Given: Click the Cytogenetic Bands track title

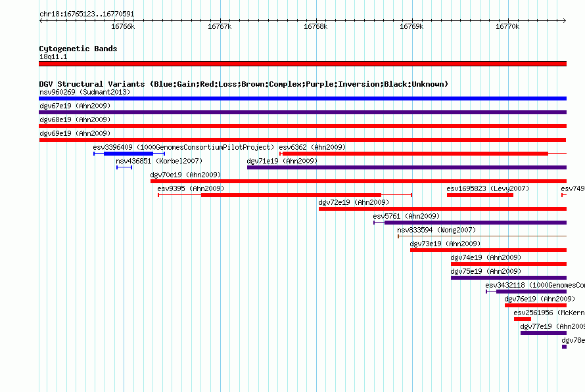Looking at the screenshot, I should tap(78, 49).
